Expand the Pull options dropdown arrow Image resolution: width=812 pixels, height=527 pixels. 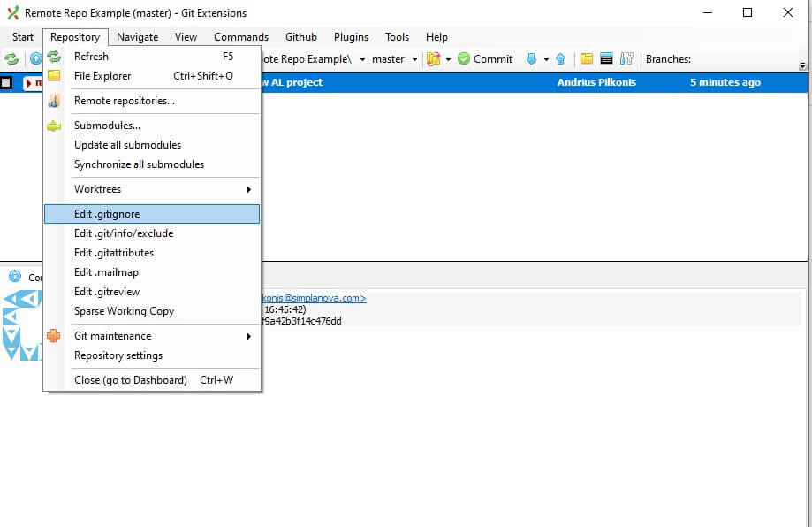coord(546,59)
